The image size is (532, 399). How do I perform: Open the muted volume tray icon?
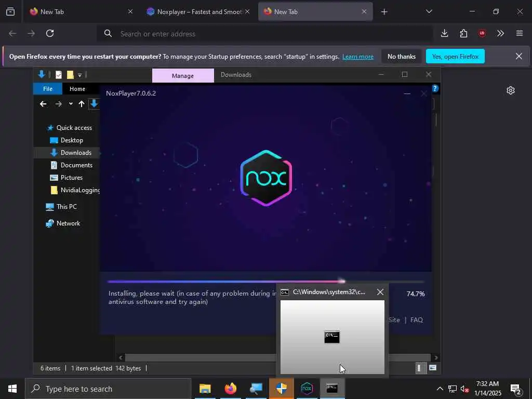click(465, 389)
